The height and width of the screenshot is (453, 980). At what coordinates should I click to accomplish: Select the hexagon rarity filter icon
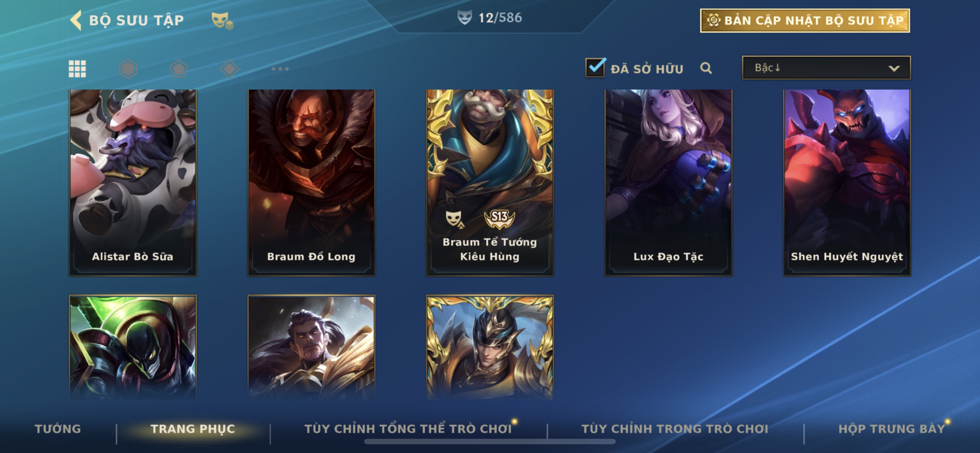128,69
